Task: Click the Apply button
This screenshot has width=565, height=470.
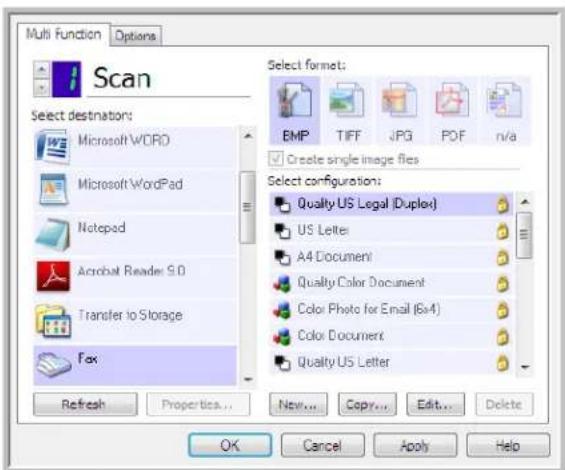Action: coord(415,445)
